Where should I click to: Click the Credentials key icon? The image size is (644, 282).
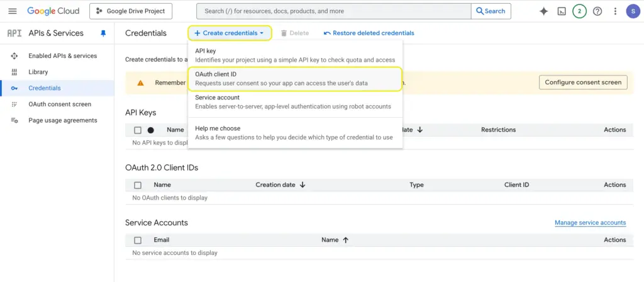[14, 88]
